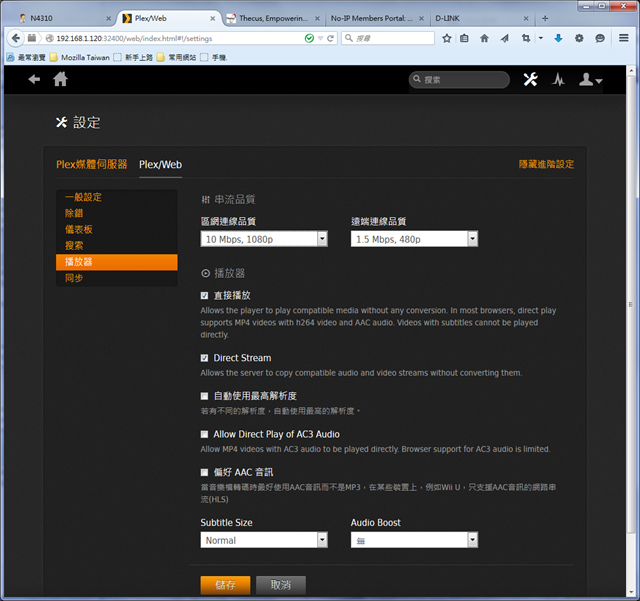
Task: Click the Firefox search box
Action: click(388, 38)
